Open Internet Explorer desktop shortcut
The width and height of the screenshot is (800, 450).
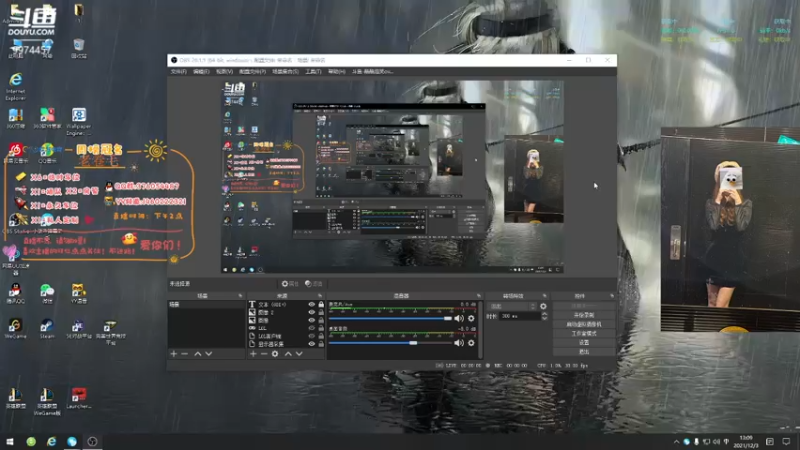click(15, 86)
